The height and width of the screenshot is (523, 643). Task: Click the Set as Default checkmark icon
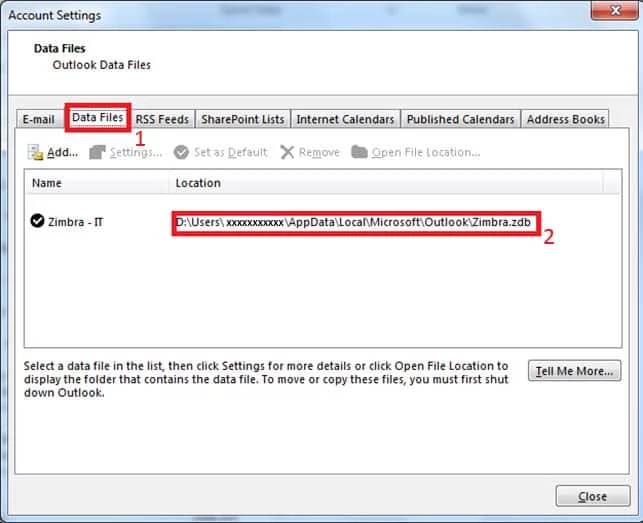(181, 152)
